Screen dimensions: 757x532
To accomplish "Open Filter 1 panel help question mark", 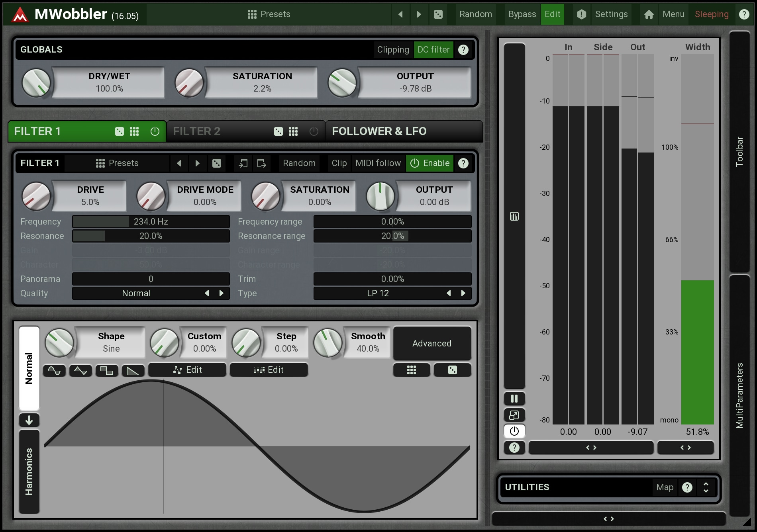I will [463, 163].
